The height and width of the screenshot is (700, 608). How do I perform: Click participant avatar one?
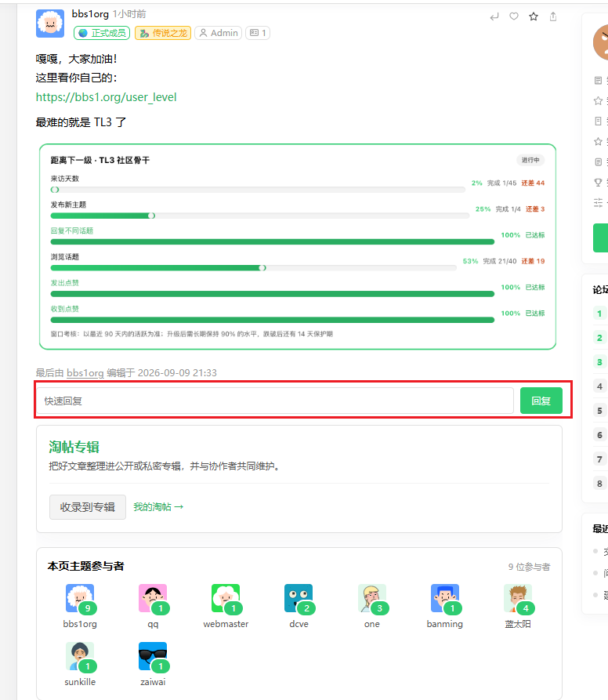(372, 598)
